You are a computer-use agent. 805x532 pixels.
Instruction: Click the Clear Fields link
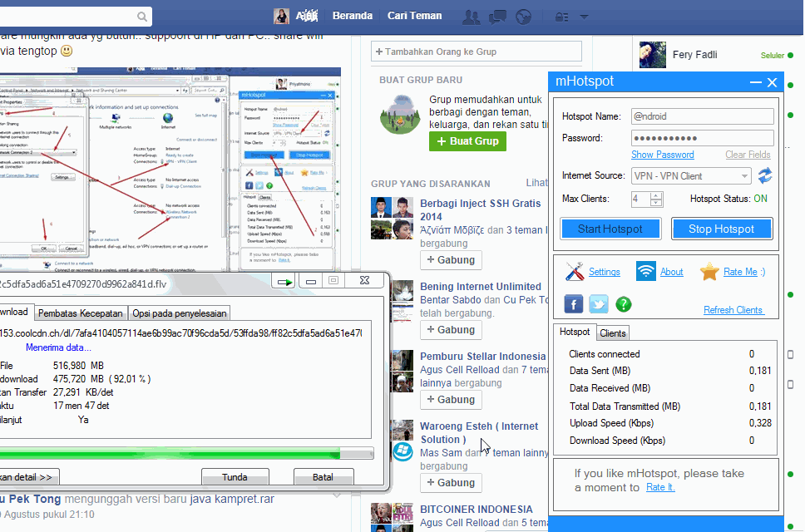[x=748, y=155]
